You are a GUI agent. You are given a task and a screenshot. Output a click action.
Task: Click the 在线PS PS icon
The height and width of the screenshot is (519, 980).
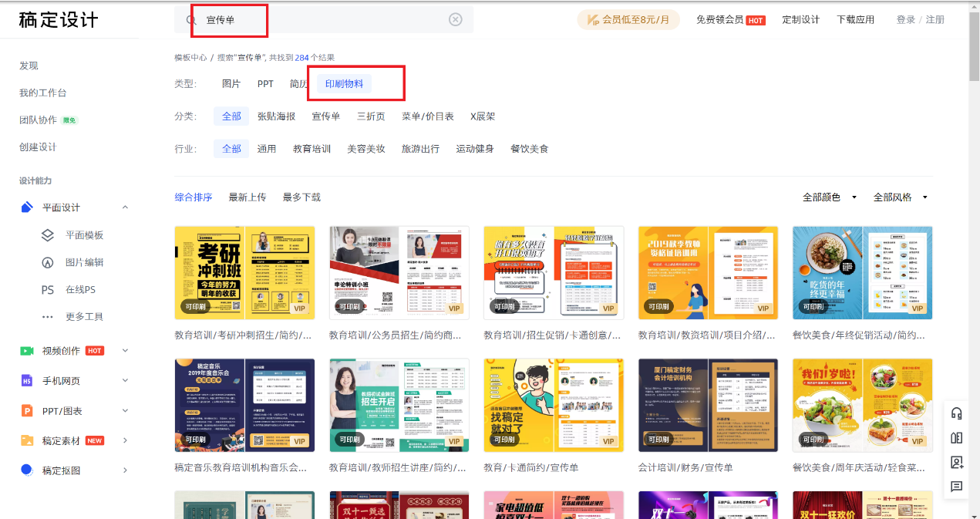coord(48,290)
